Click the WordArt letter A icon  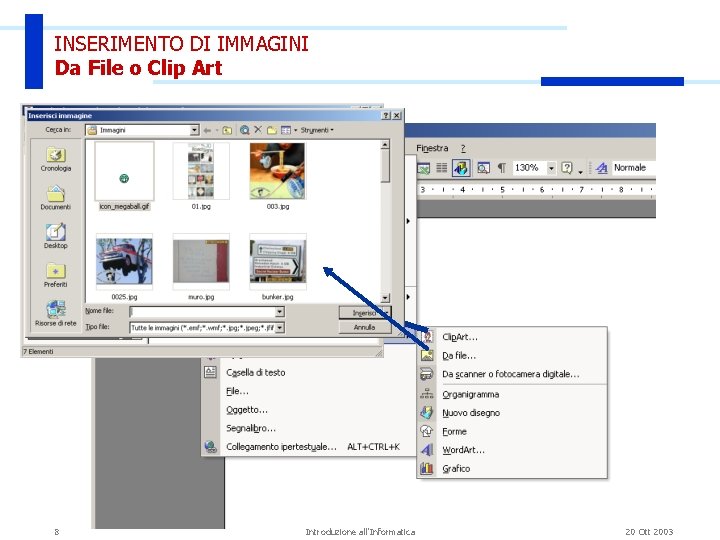click(x=427, y=450)
